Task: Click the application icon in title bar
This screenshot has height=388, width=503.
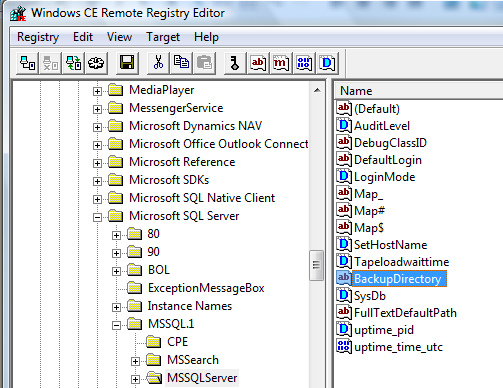Action: pos(18,13)
